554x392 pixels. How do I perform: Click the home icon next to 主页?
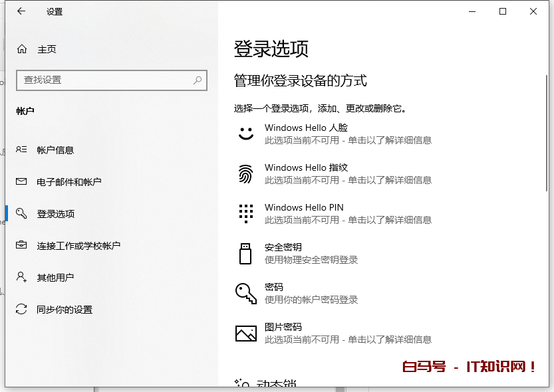click(22, 49)
